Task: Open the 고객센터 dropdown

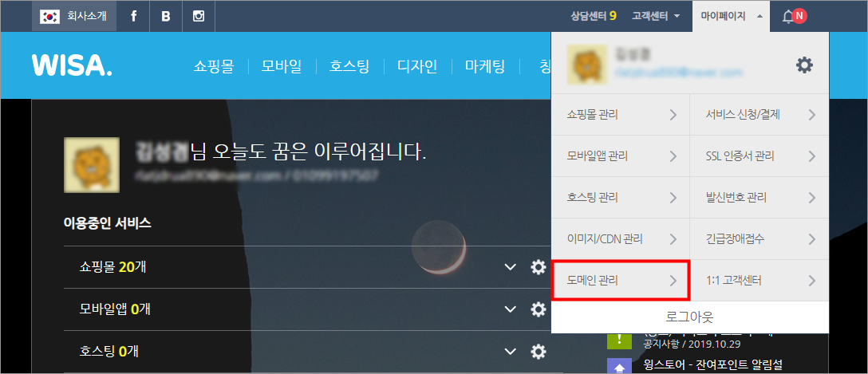Action: [656, 16]
